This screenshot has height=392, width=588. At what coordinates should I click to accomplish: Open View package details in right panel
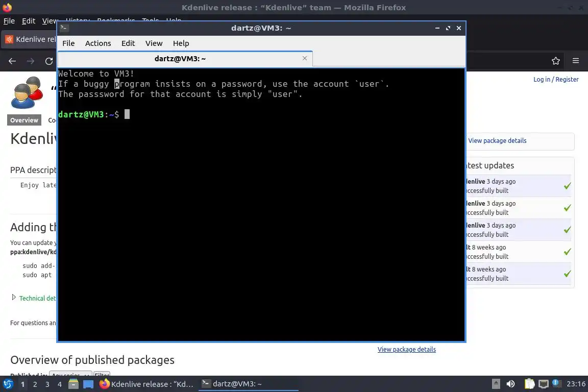(497, 141)
